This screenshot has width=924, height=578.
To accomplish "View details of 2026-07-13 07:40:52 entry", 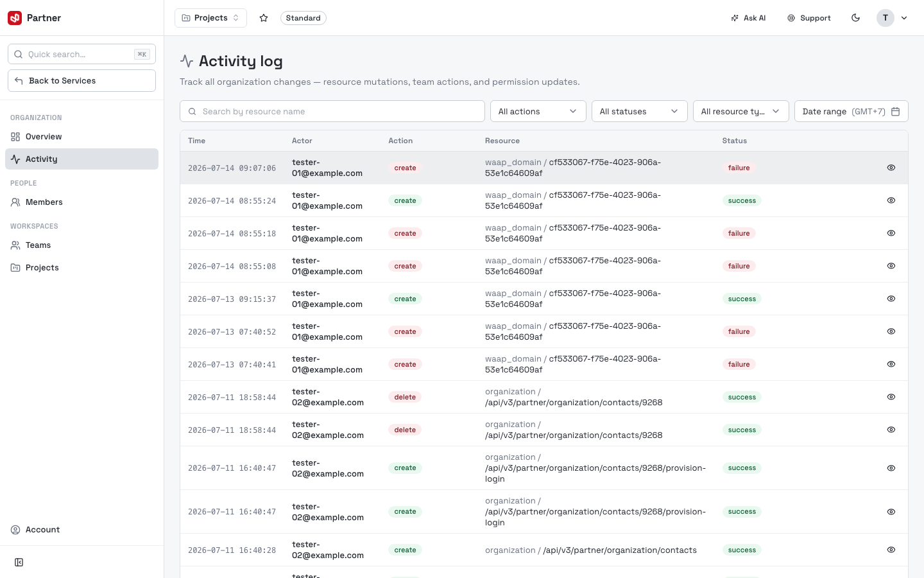I will 891,331.
